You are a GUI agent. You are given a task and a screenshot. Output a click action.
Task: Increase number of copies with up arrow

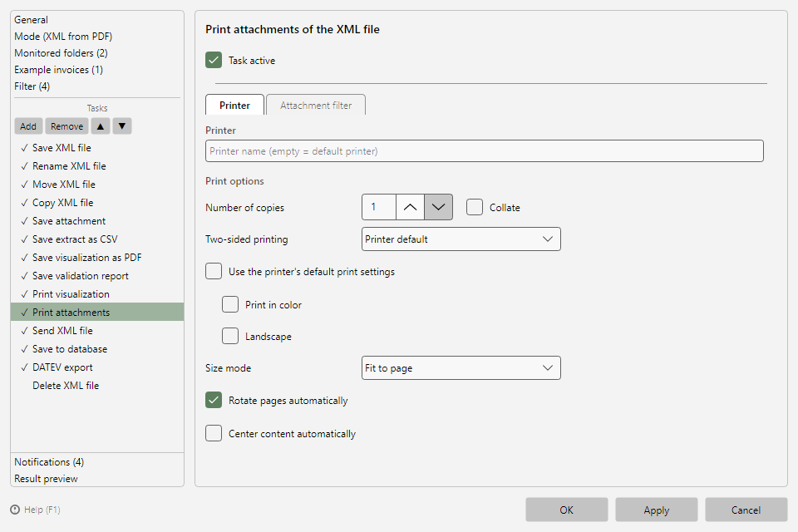tap(410, 207)
